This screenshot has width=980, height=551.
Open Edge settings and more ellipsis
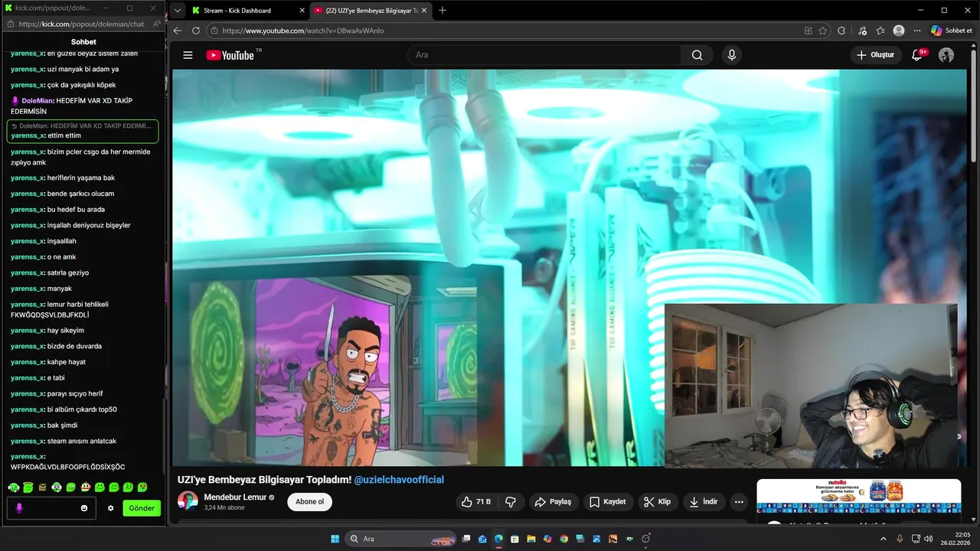917,31
